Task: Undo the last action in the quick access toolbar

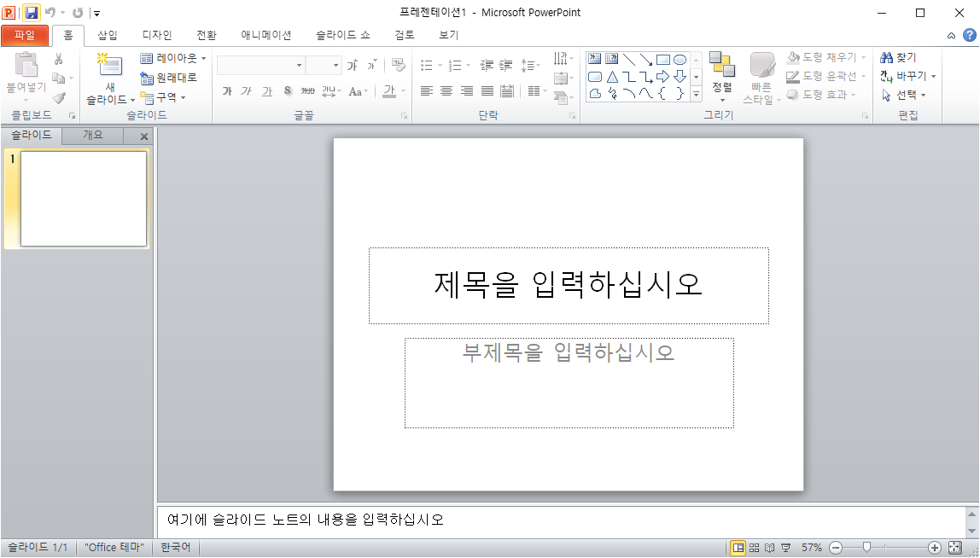Action: pyautogui.click(x=50, y=13)
